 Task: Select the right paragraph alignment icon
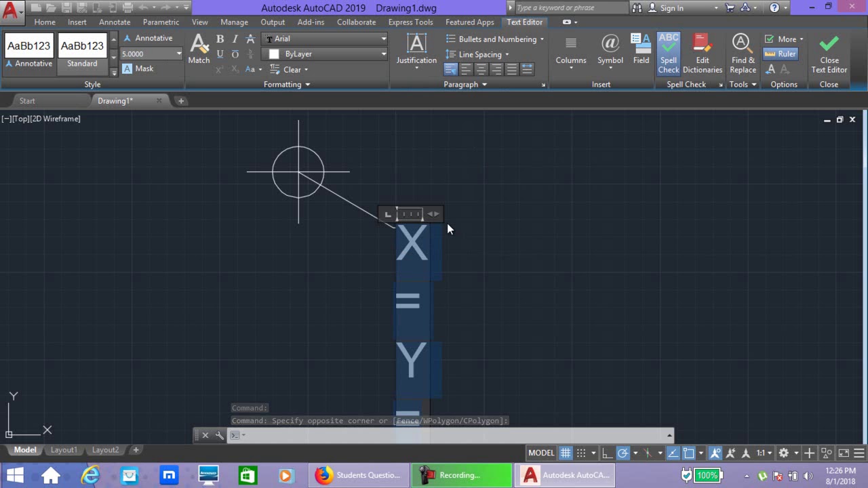click(496, 69)
